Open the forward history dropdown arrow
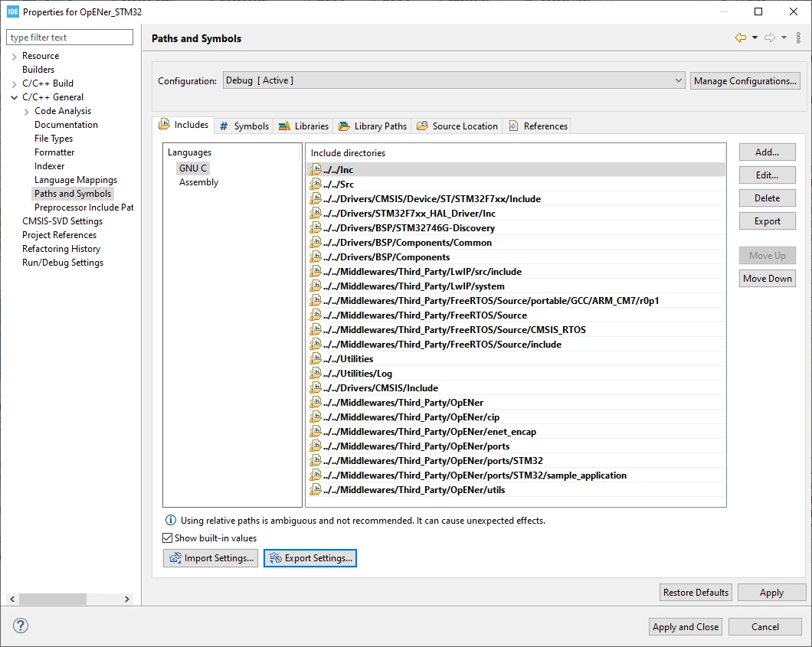Screen dimensions: 812x647 tap(784, 38)
